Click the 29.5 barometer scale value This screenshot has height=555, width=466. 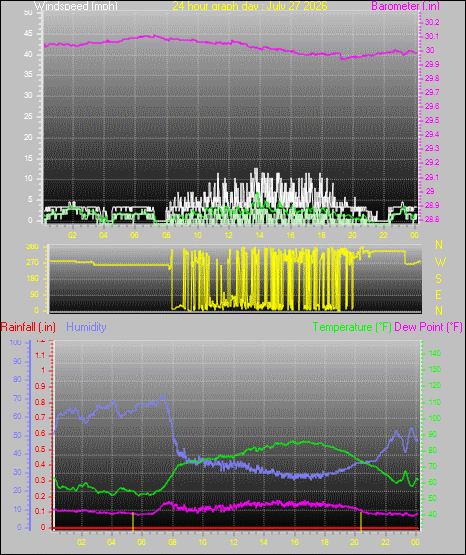tap(432, 120)
